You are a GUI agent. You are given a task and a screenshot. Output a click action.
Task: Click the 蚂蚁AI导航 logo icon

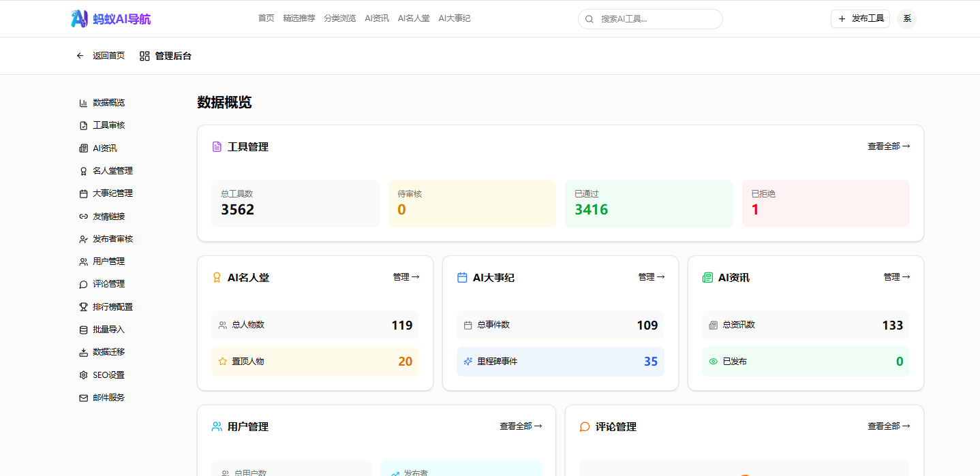coord(80,18)
